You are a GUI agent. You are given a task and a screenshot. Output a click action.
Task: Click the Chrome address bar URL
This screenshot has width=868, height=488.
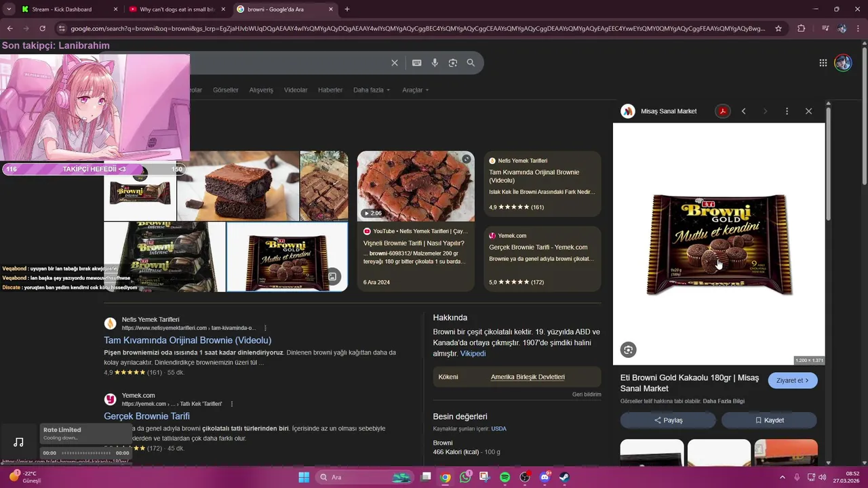(418, 28)
